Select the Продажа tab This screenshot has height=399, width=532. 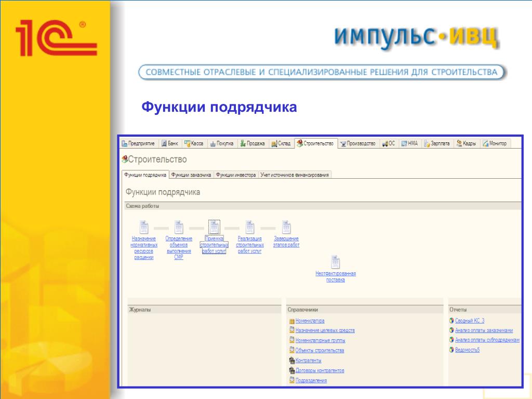coord(252,143)
